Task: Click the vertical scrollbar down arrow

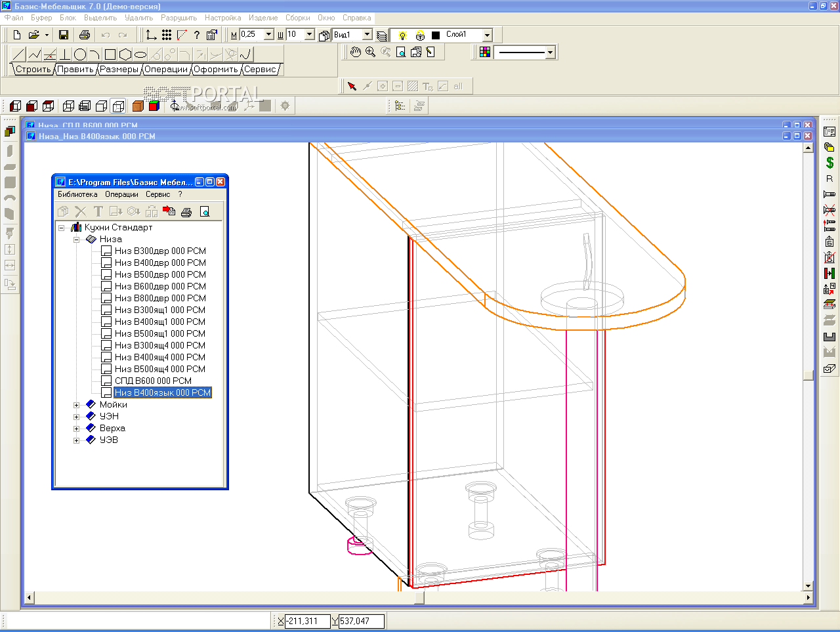Action: (x=808, y=586)
